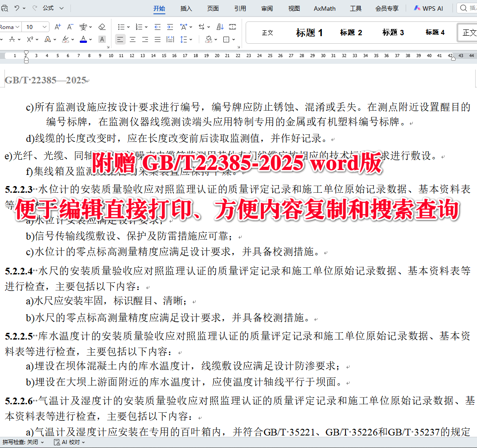Toggle align left formatting
This screenshot has width=477, height=448.
point(119,39)
